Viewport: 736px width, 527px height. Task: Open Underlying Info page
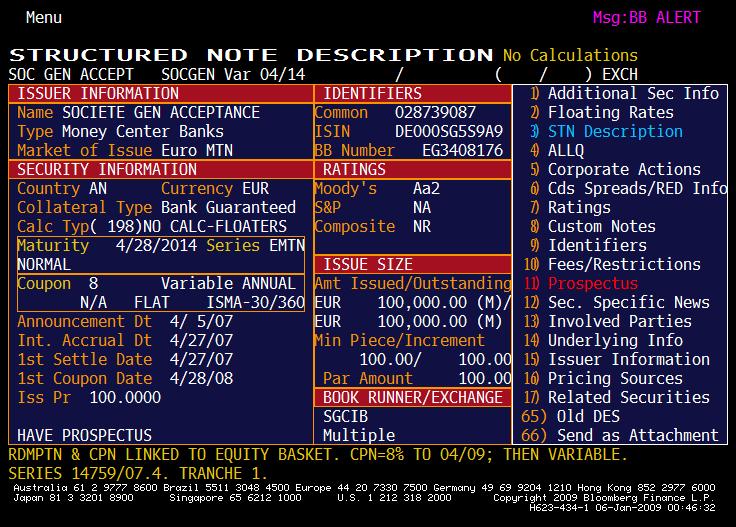(x=603, y=340)
